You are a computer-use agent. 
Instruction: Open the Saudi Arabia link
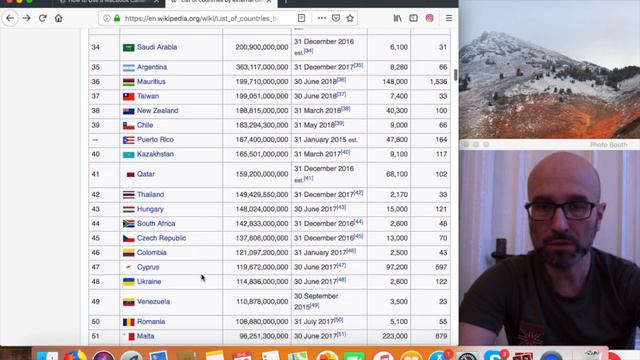click(157, 47)
